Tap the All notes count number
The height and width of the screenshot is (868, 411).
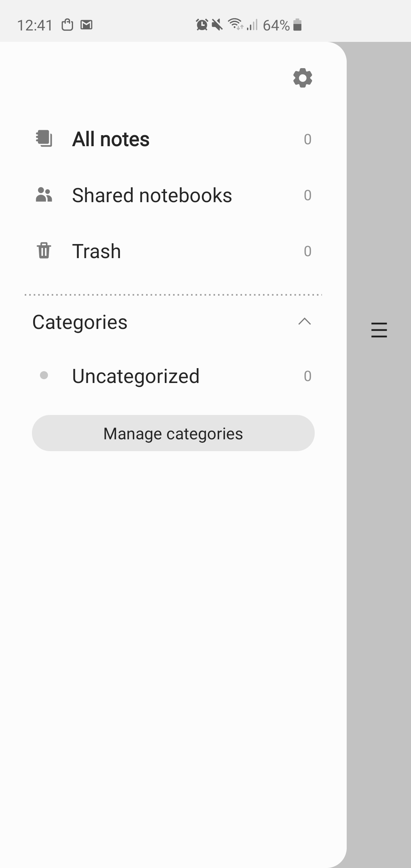coord(307,139)
